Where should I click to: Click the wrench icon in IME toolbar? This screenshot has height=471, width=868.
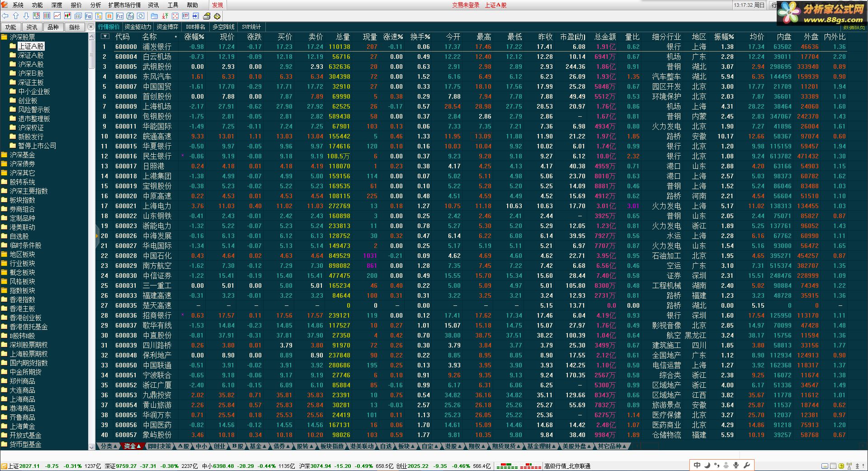click(746, 465)
